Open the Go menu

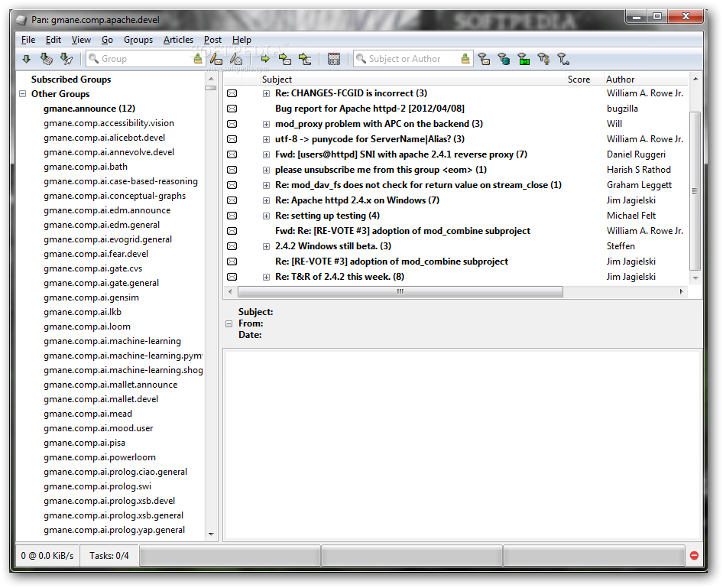click(x=107, y=40)
